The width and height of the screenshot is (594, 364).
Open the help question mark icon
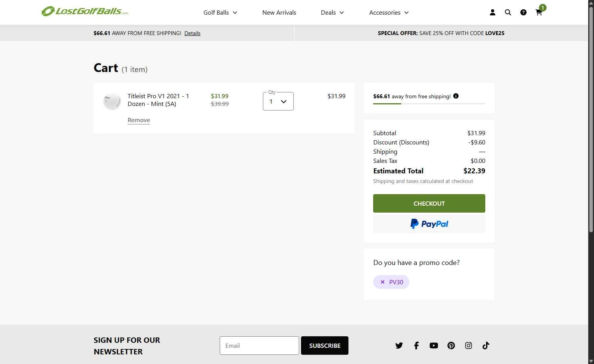point(523,12)
